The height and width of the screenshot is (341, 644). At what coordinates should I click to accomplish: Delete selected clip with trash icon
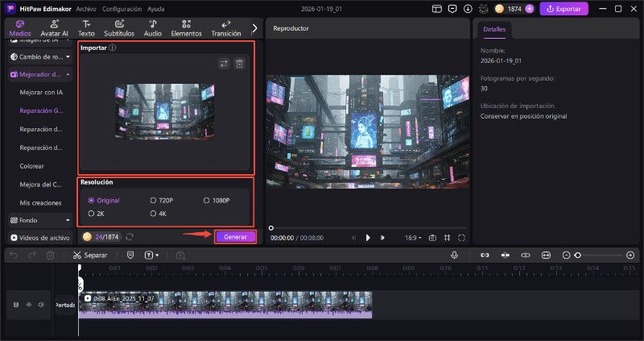[x=50, y=256]
